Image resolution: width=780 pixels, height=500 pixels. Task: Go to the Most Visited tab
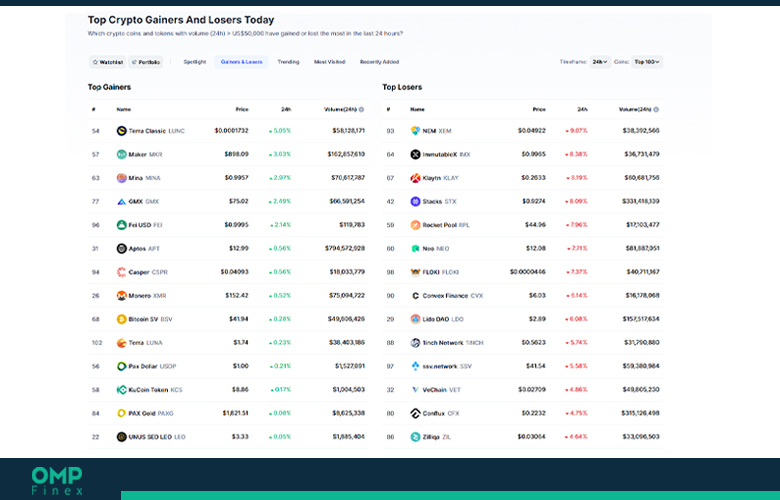pos(329,62)
